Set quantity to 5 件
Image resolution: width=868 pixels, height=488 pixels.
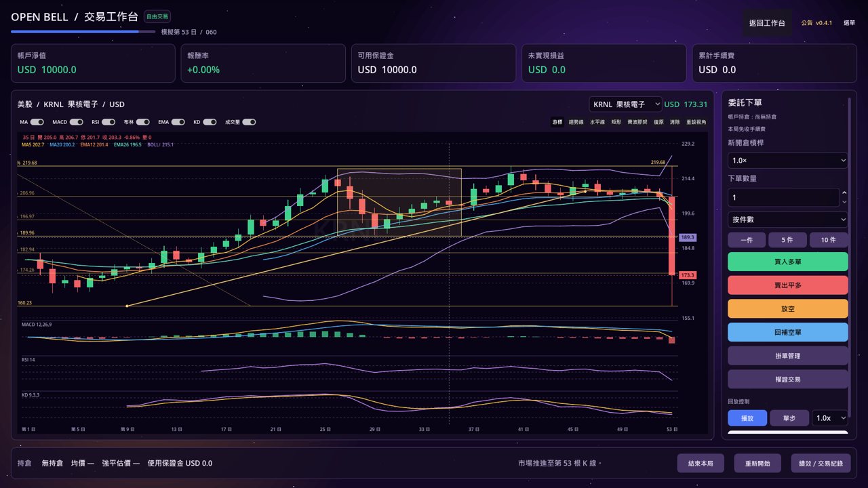(787, 240)
